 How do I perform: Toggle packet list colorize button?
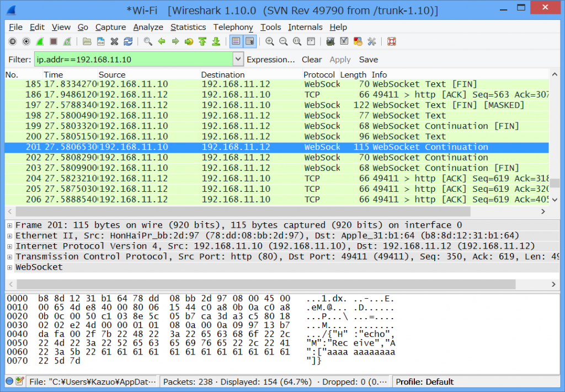[236, 41]
